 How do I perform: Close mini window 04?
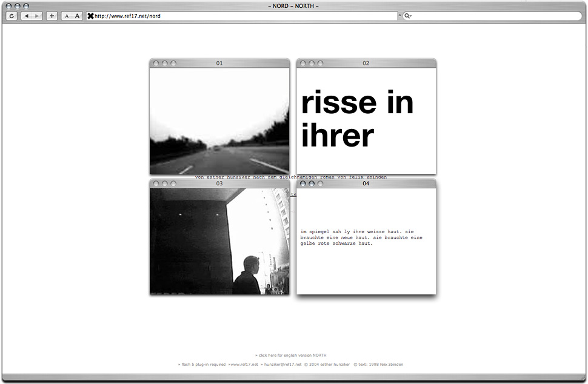click(x=302, y=184)
